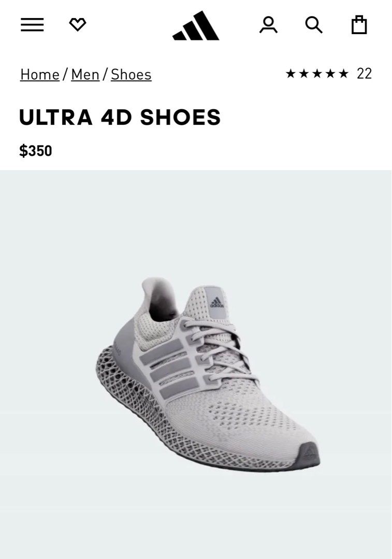Open the Men breadcrumb link
Viewport: 392px width, 559px height.
[85, 75]
